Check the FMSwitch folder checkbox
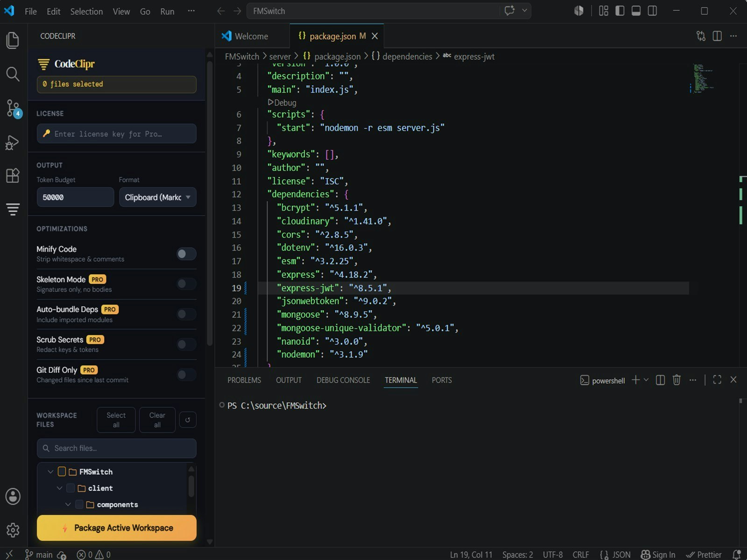The image size is (747, 560). pyautogui.click(x=62, y=471)
